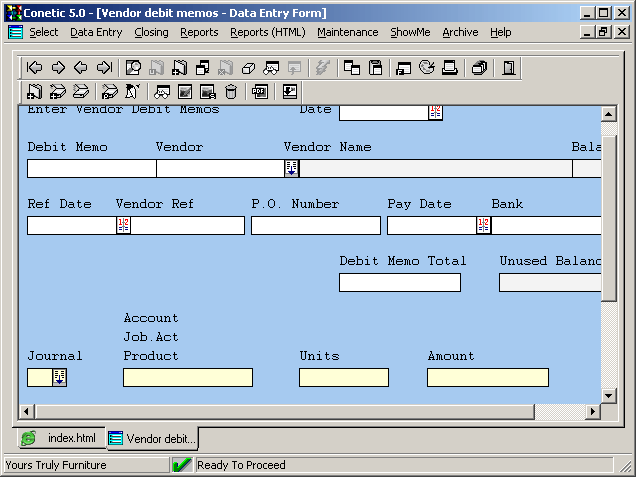Viewport: 636px width, 477px height.
Task: Open the Reports (HTML) menu
Action: (x=267, y=32)
